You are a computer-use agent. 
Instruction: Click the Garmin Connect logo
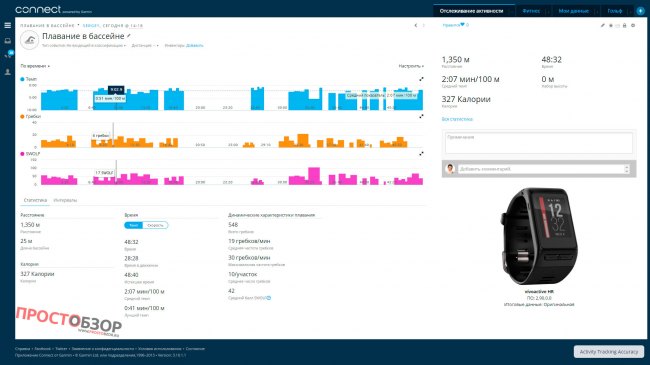53,10
